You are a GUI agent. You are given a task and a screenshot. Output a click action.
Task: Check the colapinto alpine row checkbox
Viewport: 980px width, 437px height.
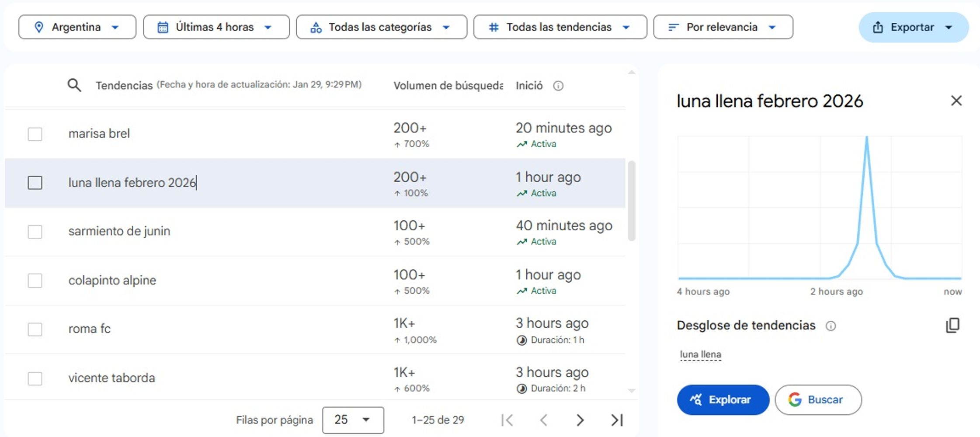[x=35, y=281]
